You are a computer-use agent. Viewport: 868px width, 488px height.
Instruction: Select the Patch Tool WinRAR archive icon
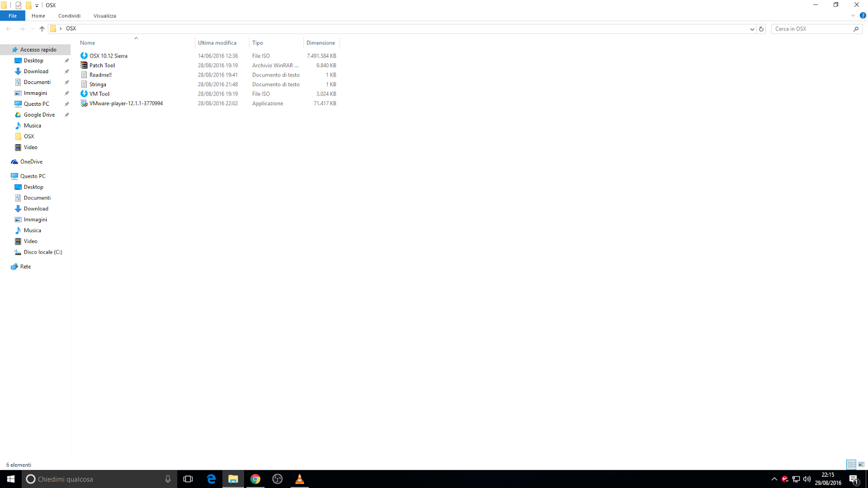click(x=84, y=65)
